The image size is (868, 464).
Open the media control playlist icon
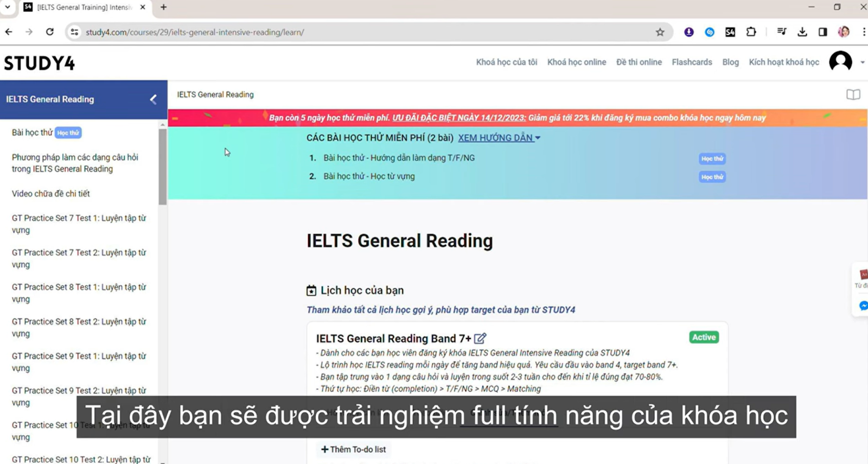pos(781,32)
